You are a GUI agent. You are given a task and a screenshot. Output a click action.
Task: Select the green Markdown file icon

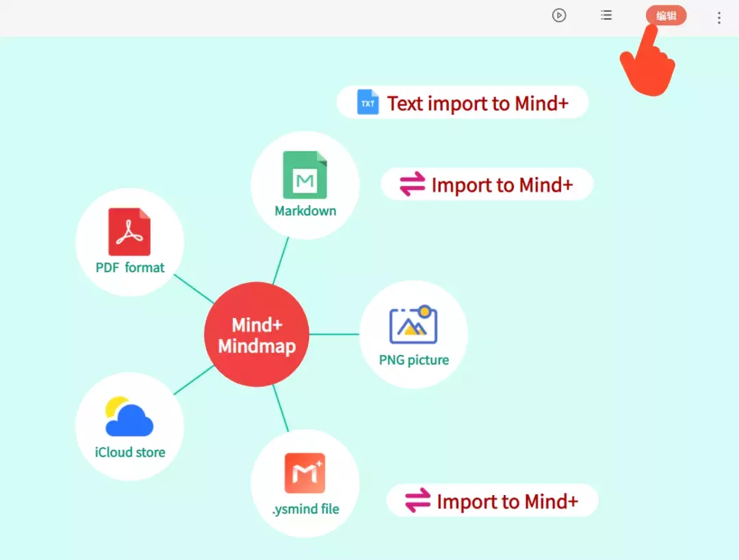(x=304, y=175)
